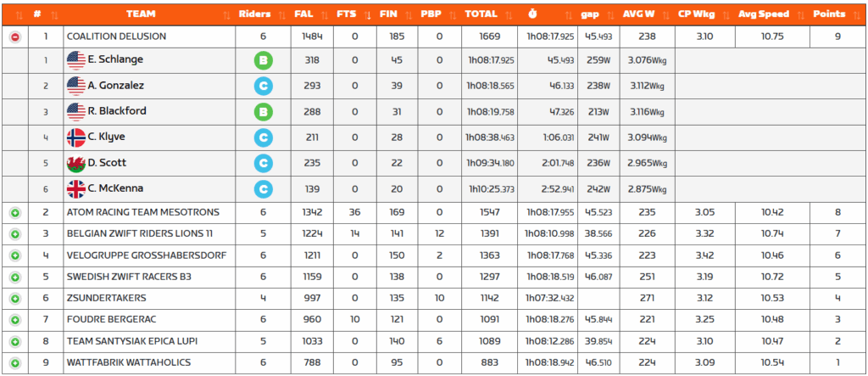Viewport: 868px width, 376px height.
Task: Click the Wales flag beside D. Scott
Action: click(75, 164)
